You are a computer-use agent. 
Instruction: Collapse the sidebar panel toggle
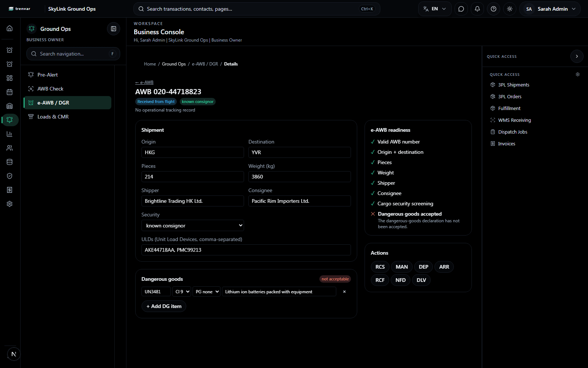[x=114, y=29]
